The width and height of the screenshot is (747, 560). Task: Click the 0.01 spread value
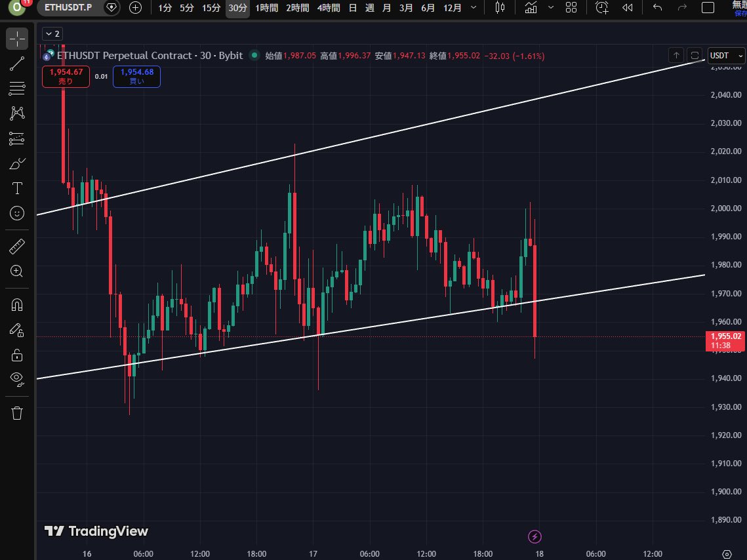coord(101,76)
